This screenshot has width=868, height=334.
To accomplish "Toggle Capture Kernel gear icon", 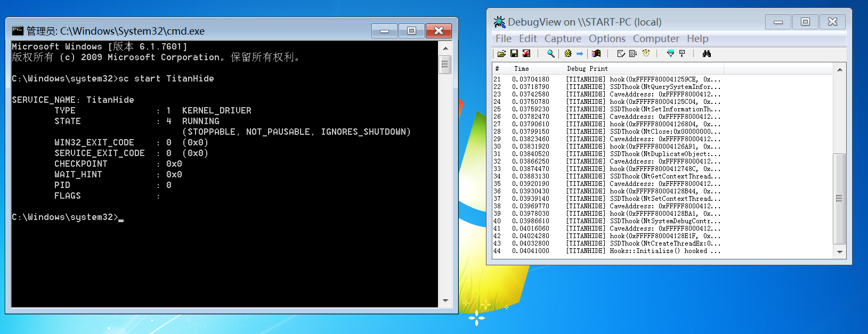I will click(568, 53).
